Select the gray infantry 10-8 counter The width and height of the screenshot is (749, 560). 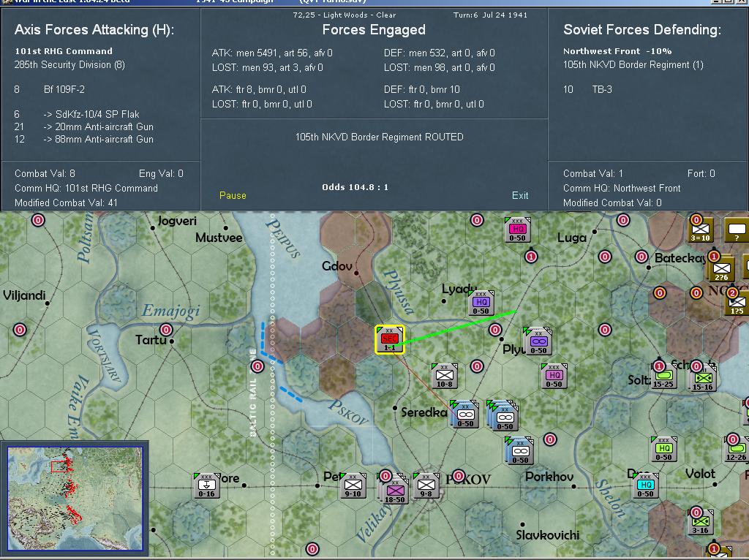(444, 376)
